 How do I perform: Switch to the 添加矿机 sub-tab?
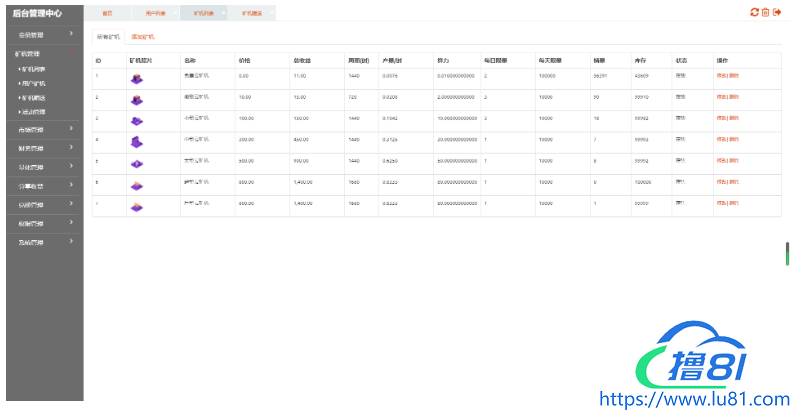[143, 36]
